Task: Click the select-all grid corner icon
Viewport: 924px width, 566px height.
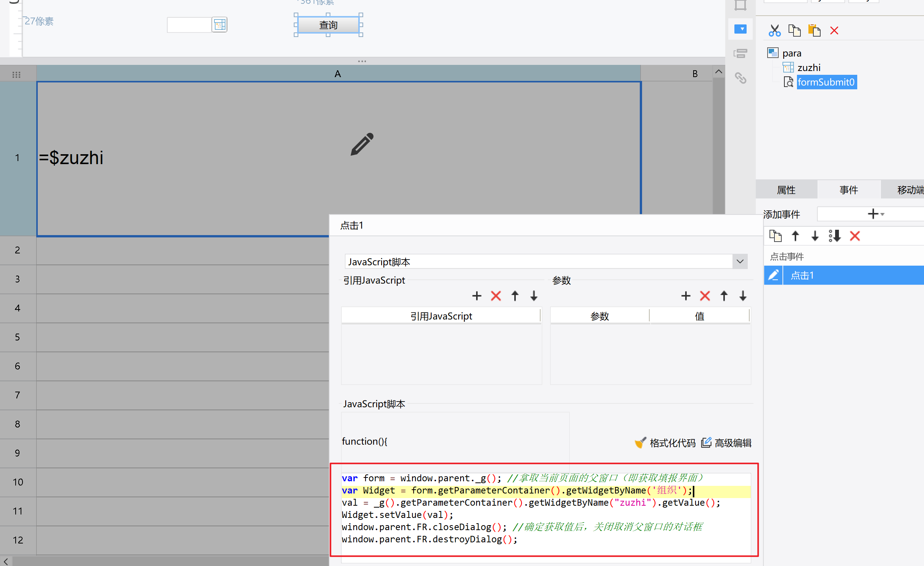Action: pyautogui.click(x=16, y=74)
